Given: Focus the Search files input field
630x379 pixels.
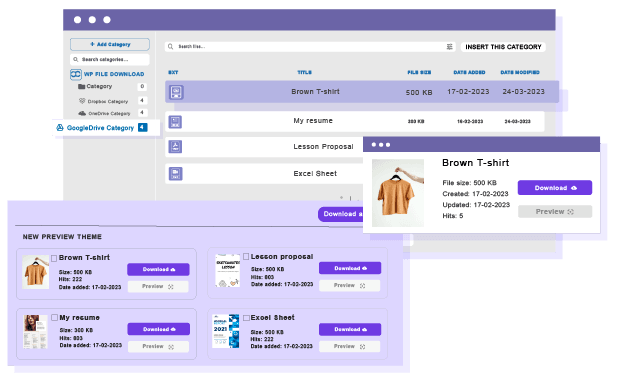Looking at the screenshot, I should coord(310,47).
